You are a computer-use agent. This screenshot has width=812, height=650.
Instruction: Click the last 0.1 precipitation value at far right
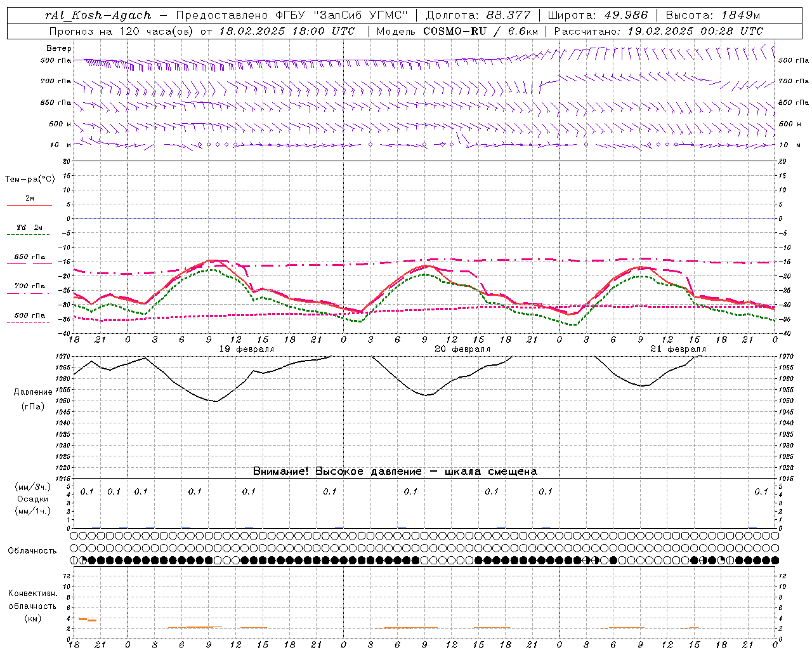[x=761, y=492]
